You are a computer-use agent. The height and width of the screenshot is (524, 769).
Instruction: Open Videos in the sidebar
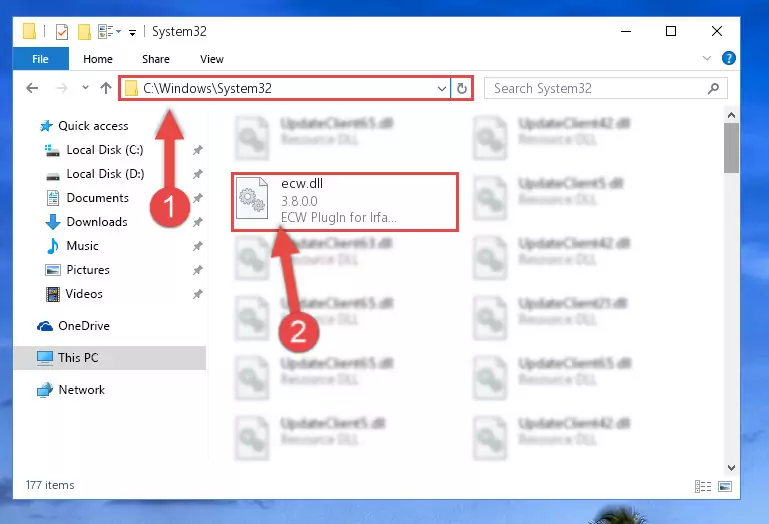click(x=74, y=294)
